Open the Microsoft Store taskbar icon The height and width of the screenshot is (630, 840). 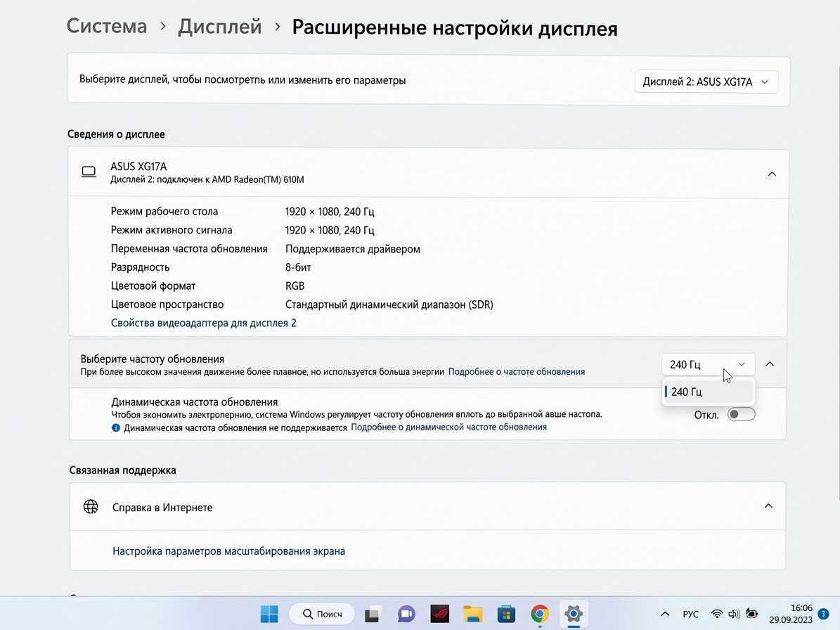(506, 614)
